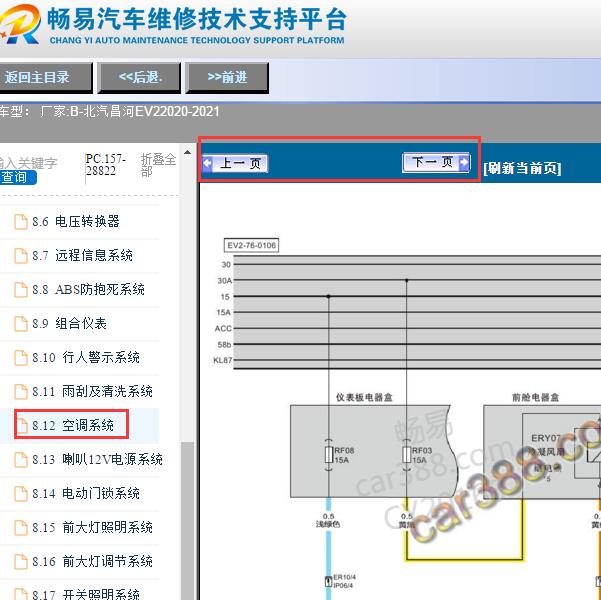Select 8.12 空调系统 entry
This screenshot has width=601, height=600.
(73, 425)
